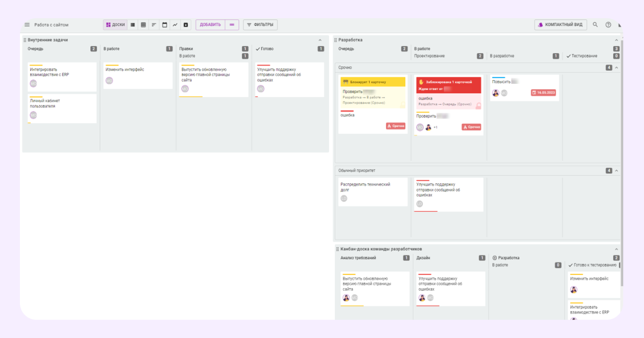
Task: Click the Работа с сайтом space title
Action: coord(52,25)
